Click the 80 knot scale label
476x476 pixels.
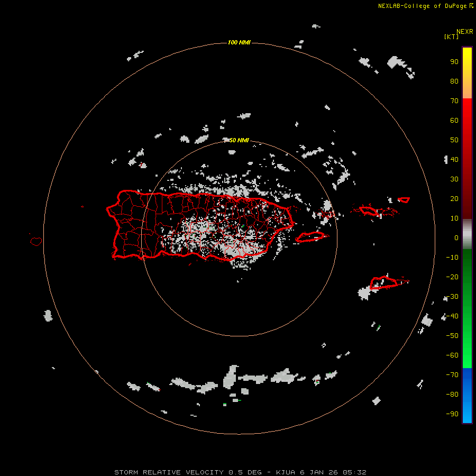[x=454, y=81]
